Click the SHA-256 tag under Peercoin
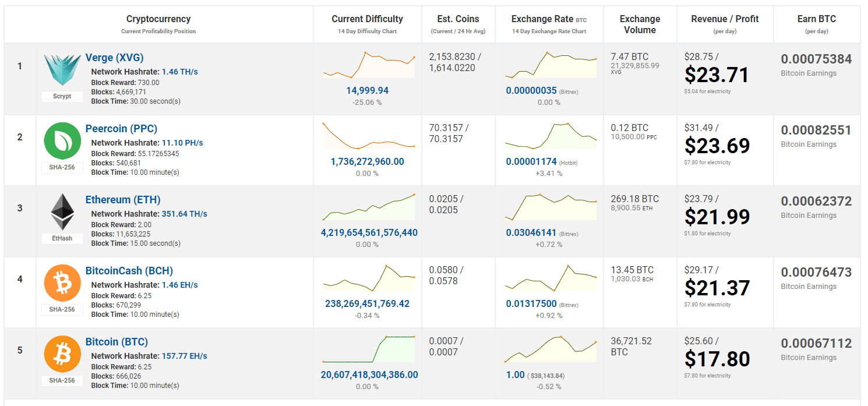This screenshot has width=868, height=406. [62, 167]
